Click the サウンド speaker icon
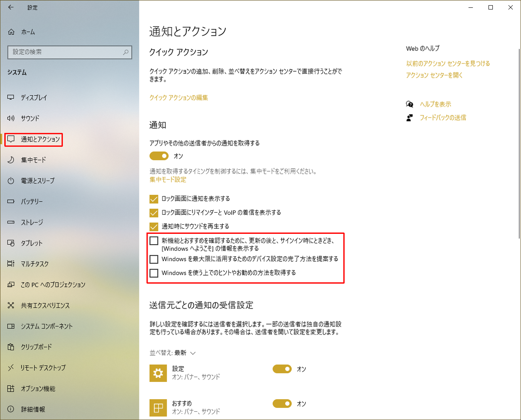 [11, 118]
